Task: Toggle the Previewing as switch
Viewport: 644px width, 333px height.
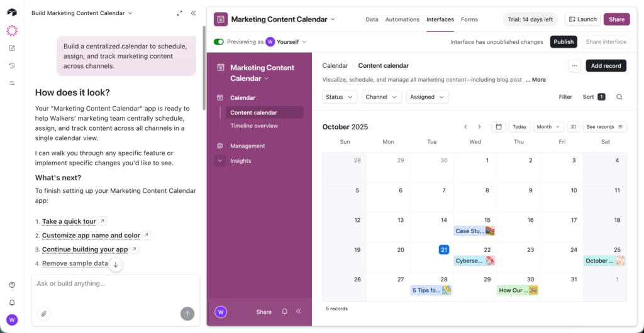Action: coord(219,42)
